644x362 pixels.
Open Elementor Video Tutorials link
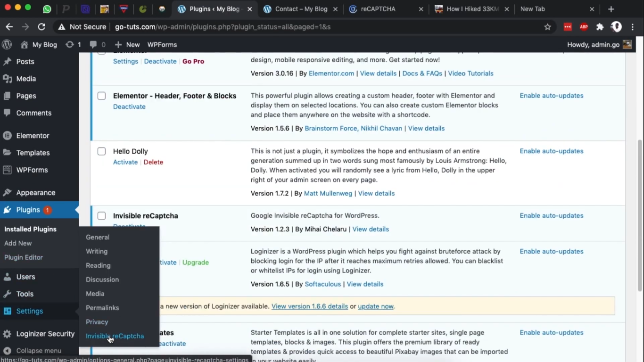pyautogui.click(x=471, y=74)
